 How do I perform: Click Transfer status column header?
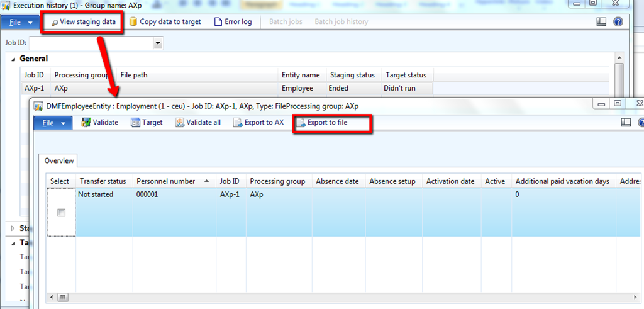click(x=104, y=181)
